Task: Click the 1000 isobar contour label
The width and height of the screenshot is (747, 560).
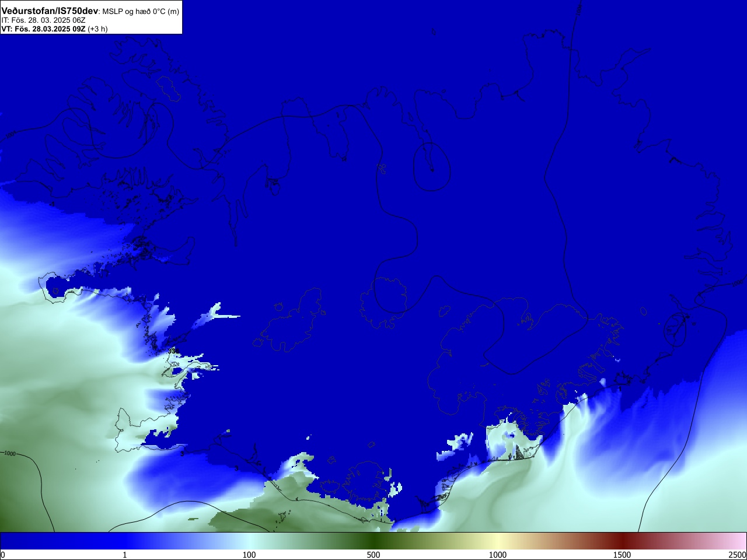Action: 9,453
